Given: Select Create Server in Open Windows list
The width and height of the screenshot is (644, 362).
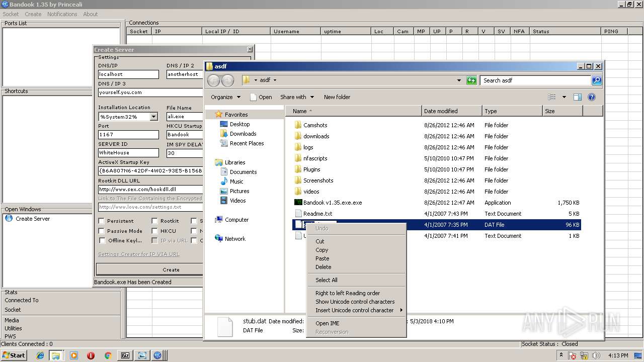Looking at the screenshot, I should 33,219.
